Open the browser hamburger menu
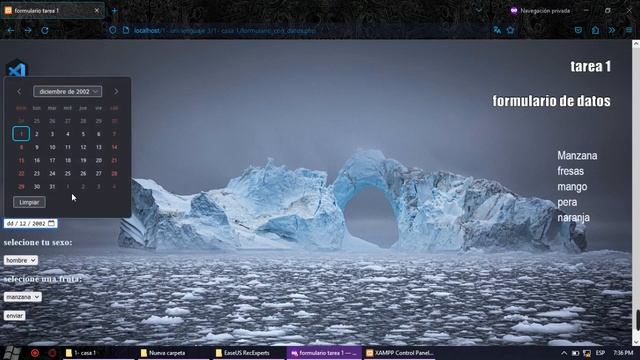Viewport: 640px width, 360px height. pos(629,30)
